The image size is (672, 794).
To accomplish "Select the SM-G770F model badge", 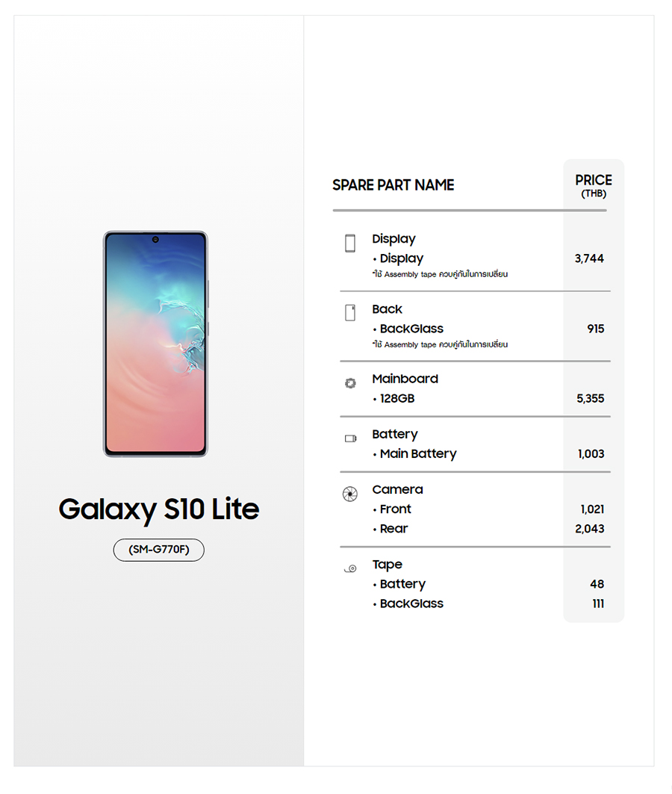I will click(x=158, y=550).
